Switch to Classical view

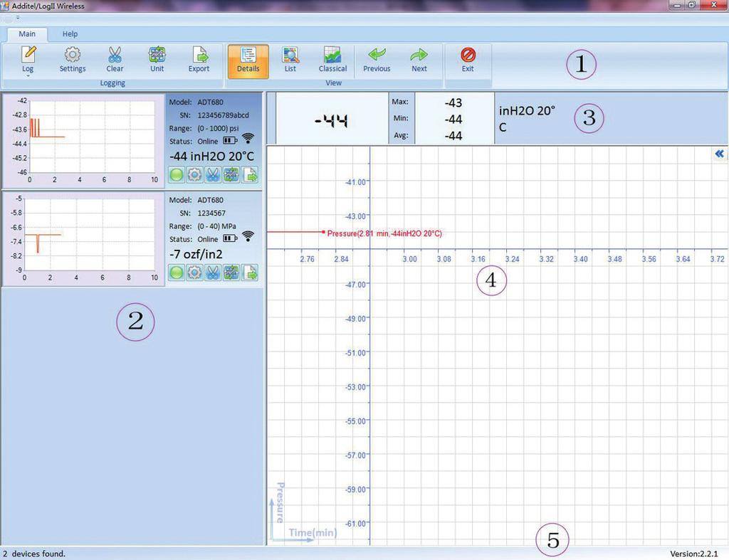(x=332, y=60)
